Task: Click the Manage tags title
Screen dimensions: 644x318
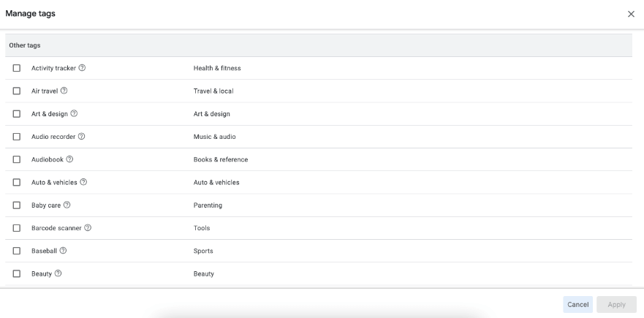Action: pyautogui.click(x=31, y=14)
